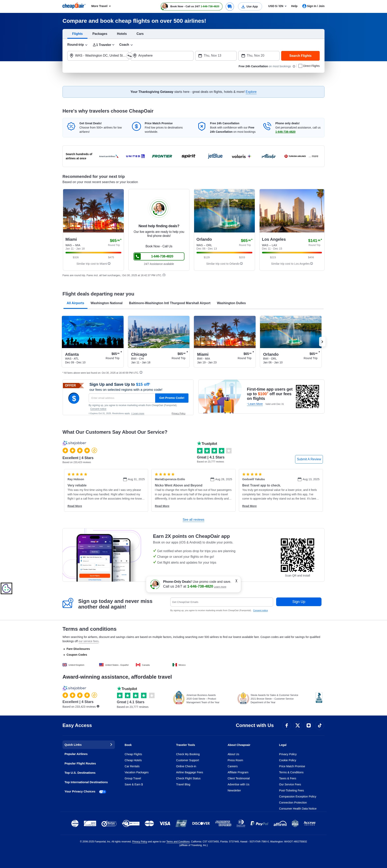Click the info icon beside Similar trip cost to Miami

point(109,263)
